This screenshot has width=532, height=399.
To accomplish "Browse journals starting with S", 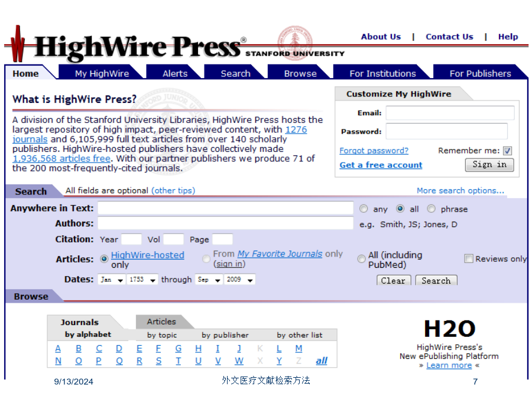I will point(159,361).
